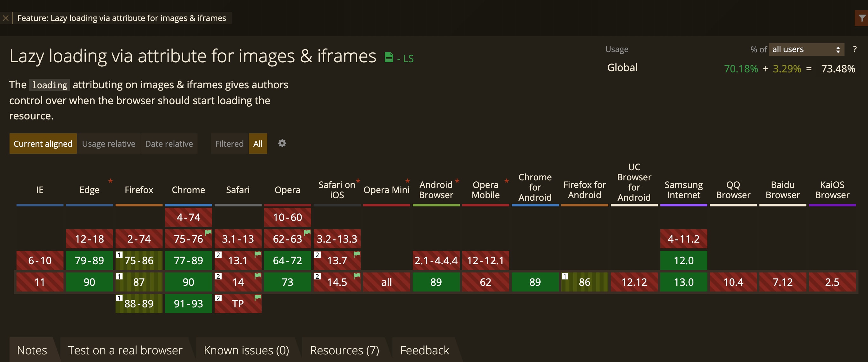
Task: Switch to the Known issues tab
Action: (x=246, y=350)
